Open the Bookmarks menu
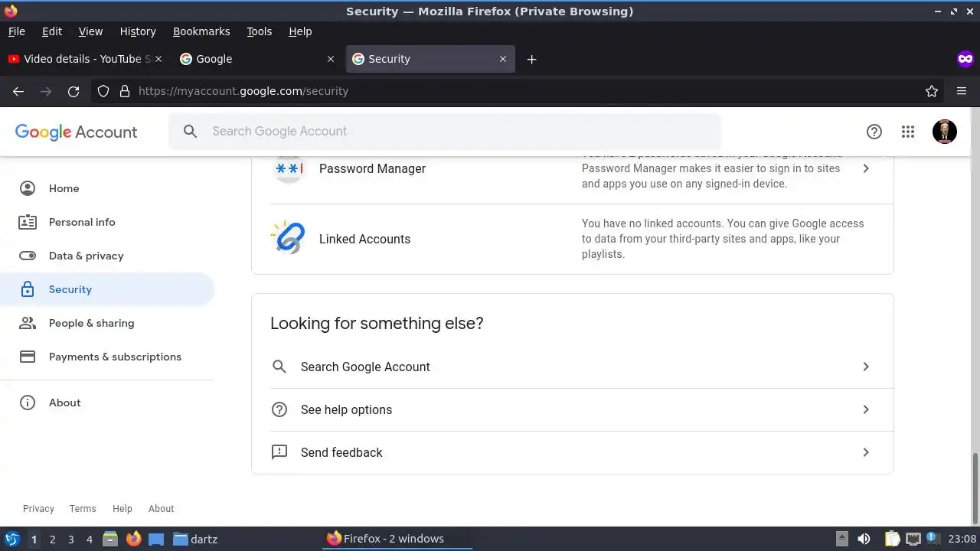The image size is (980, 551). point(201,31)
